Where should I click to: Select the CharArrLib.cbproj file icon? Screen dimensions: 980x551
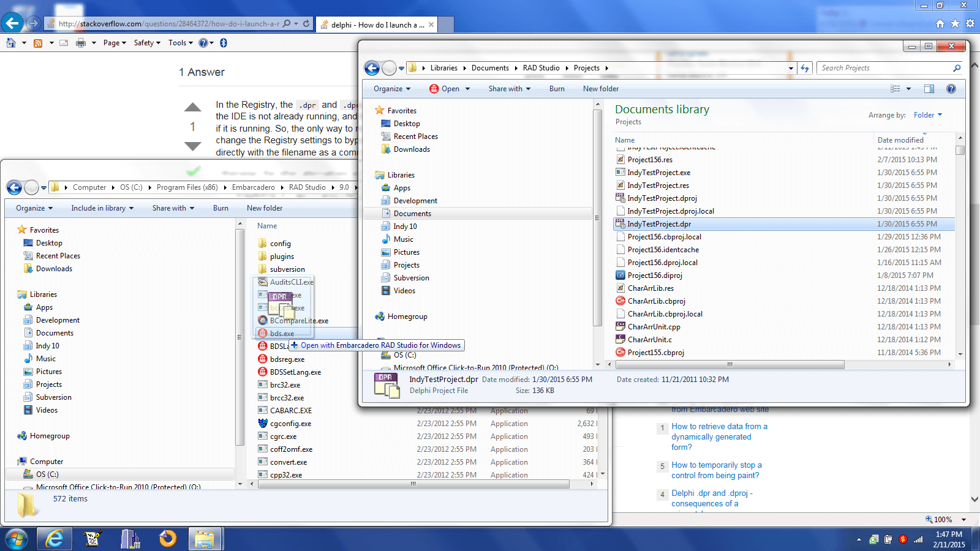point(620,301)
